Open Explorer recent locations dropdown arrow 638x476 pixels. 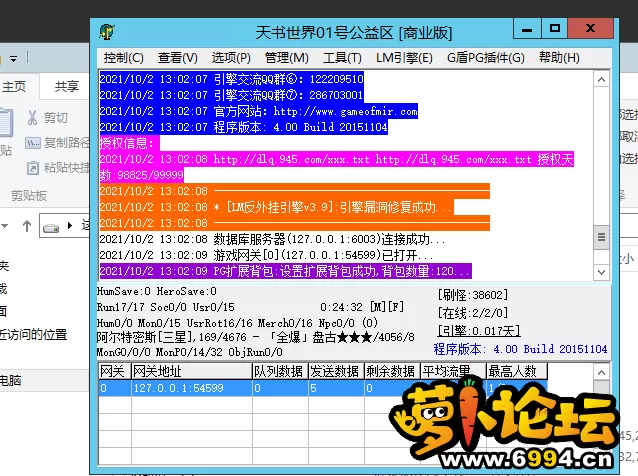click(4, 225)
